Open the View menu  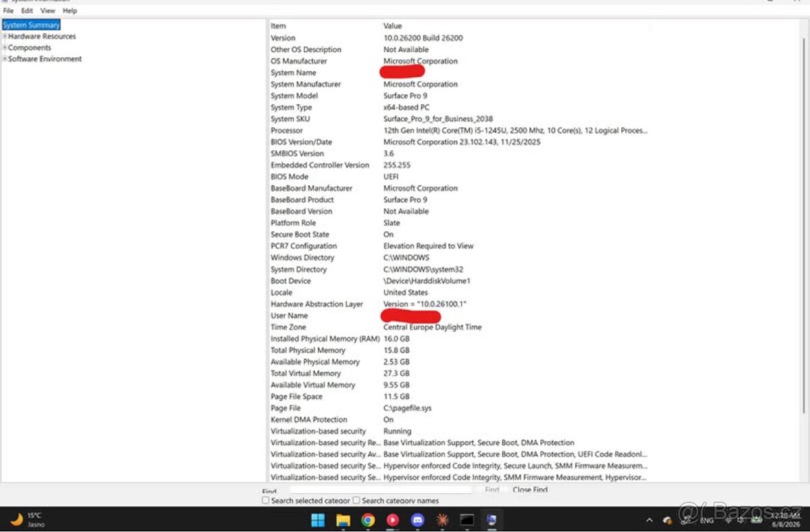(x=48, y=11)
